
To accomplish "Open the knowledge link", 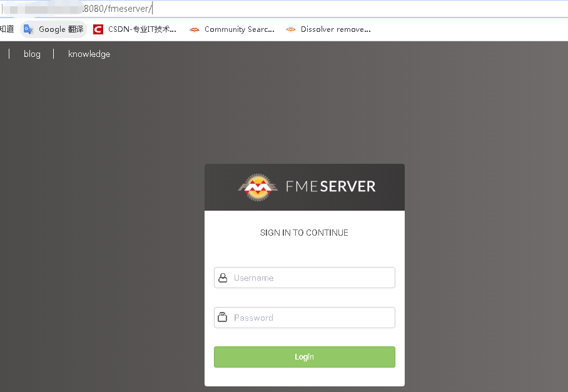I will point(89,54).
